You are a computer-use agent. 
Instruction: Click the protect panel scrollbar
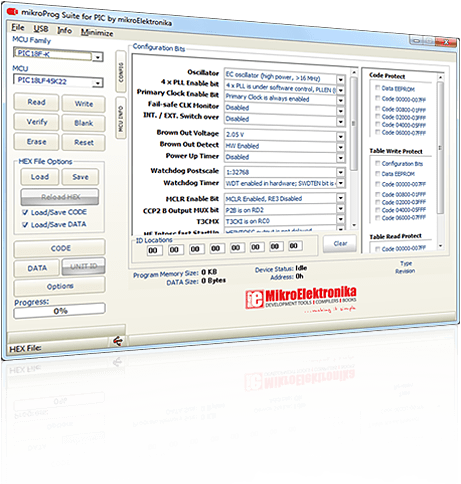point(441,161)
